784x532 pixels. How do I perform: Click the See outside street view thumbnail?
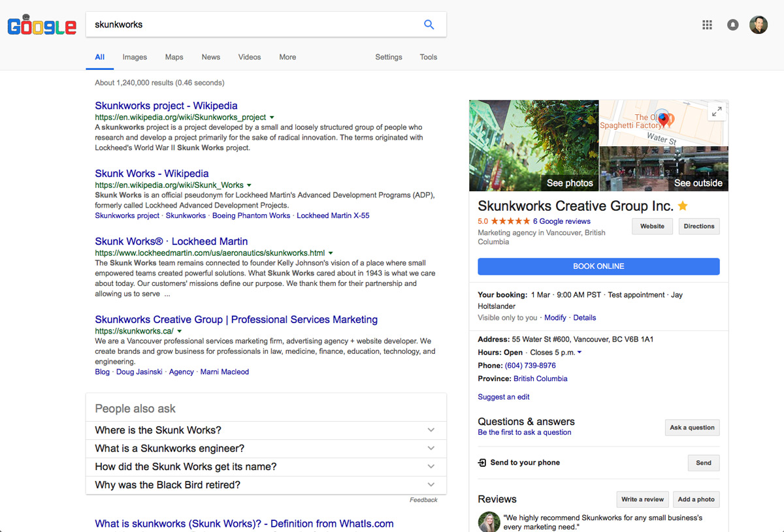click(664, 169)
